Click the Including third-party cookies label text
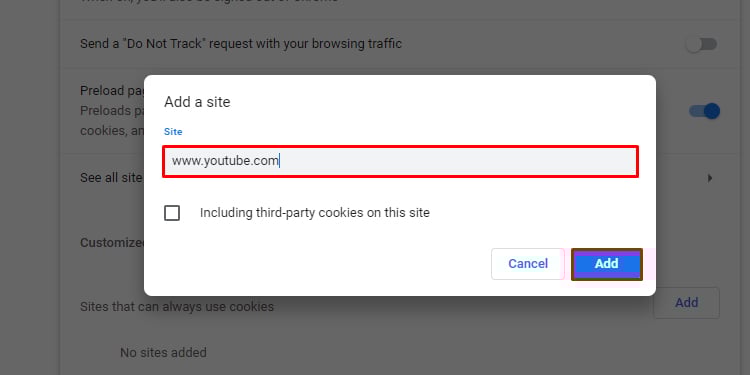 (315, 213)
